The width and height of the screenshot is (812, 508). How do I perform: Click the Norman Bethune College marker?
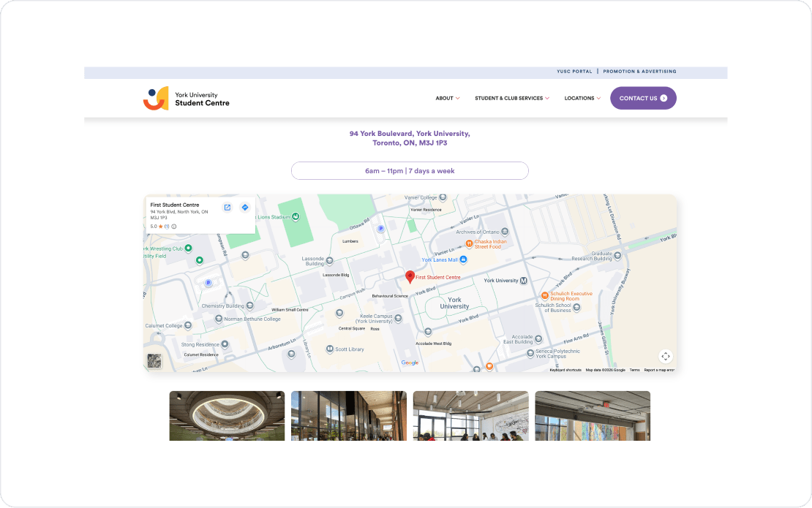[219, 319]
